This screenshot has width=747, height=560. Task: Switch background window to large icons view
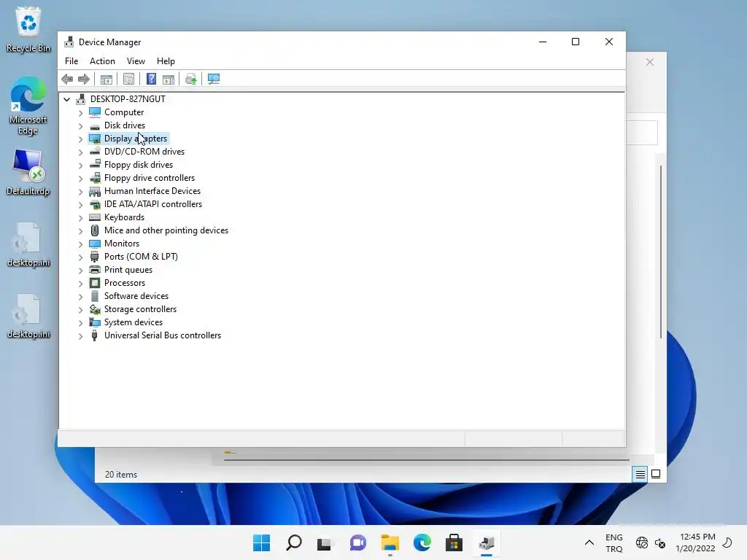(x=656, y=474)
